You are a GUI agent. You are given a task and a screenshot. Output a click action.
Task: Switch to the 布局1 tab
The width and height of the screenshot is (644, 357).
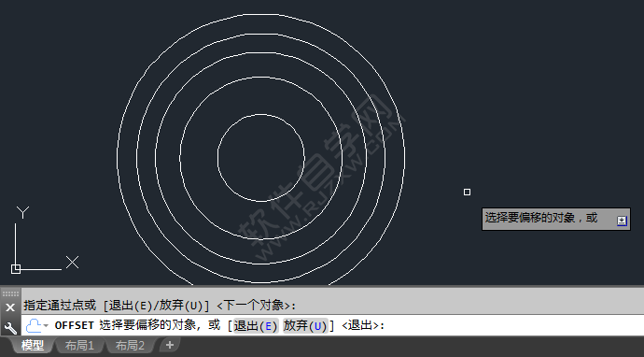click(x=79, y=345)
